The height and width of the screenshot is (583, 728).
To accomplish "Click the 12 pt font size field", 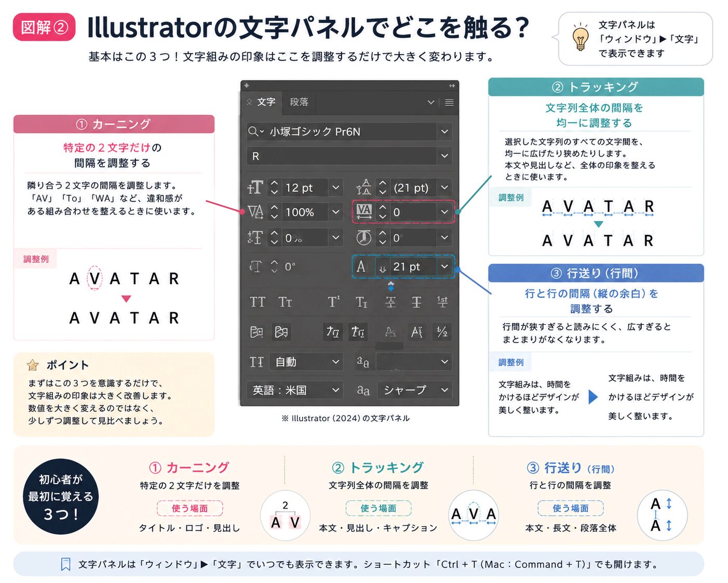I will click(305, 188).
